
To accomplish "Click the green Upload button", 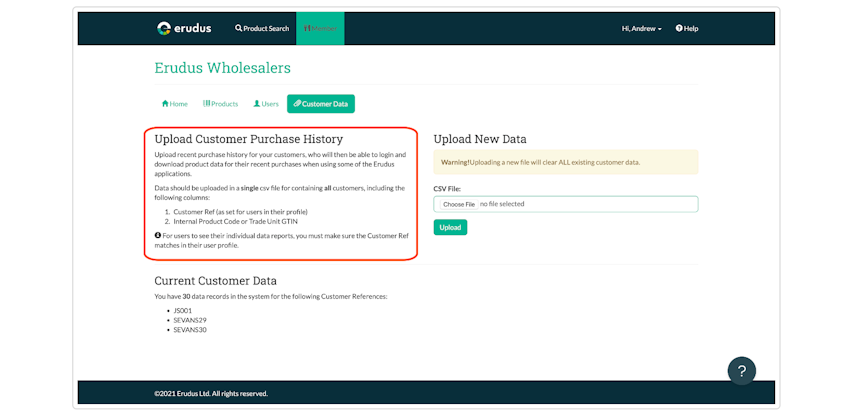I will click(x=450, y=227).
